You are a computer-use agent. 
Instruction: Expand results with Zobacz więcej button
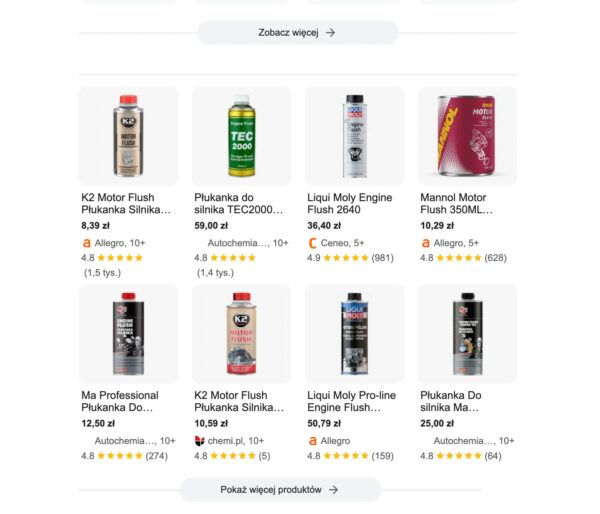297,33
